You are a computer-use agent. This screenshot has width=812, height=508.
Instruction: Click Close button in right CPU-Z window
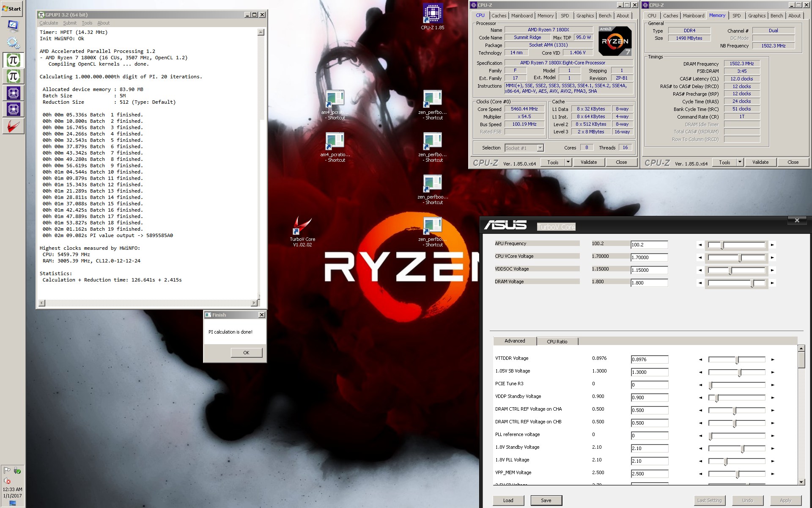pyautogui.click(x=793, y=162)
